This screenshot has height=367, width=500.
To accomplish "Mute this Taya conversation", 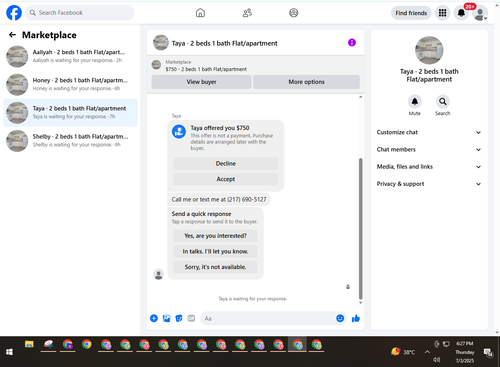I will pyautogui.click(x=415, y=101).
